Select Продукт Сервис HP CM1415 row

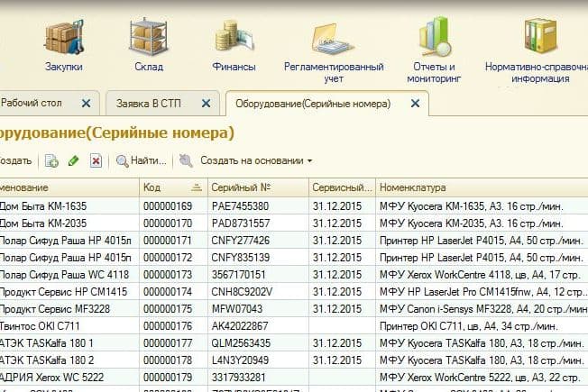click(294, 292)
